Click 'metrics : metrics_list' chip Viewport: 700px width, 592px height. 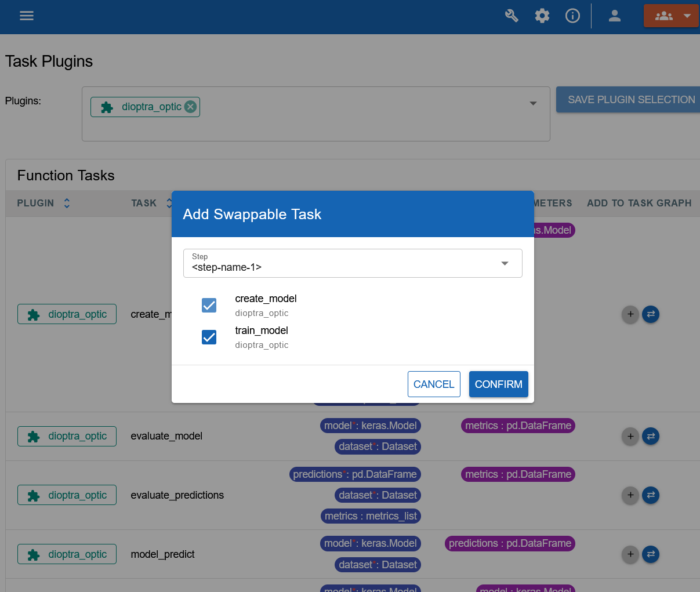[371, 516]
